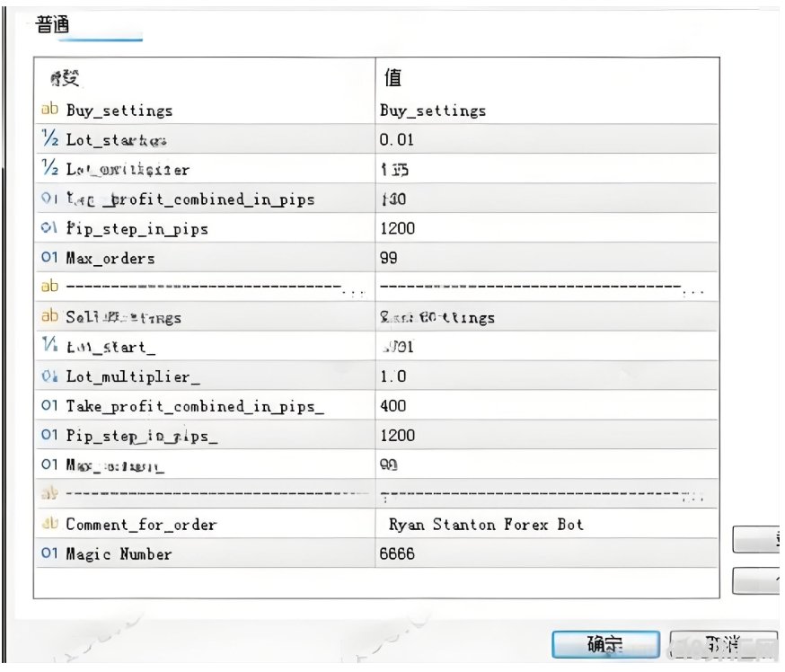
Task: Click the integer icon of Sell Take_profit_combined_in_pips_
Action: pyautogui.click(x=49, y=405)
